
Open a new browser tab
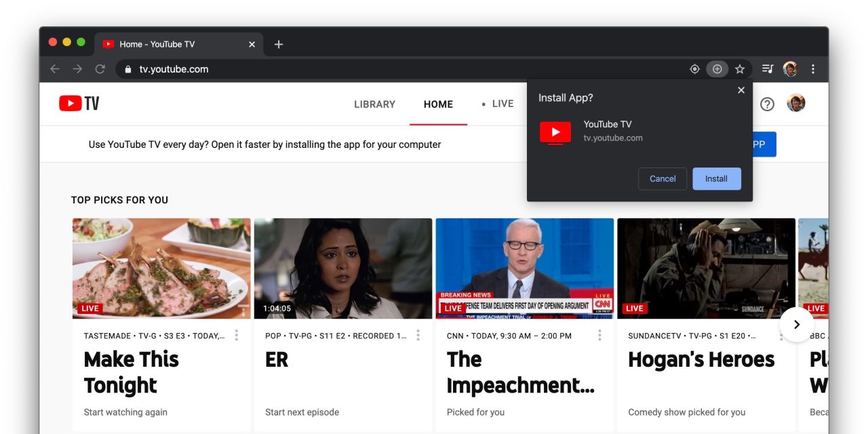(x=279, y=44)
